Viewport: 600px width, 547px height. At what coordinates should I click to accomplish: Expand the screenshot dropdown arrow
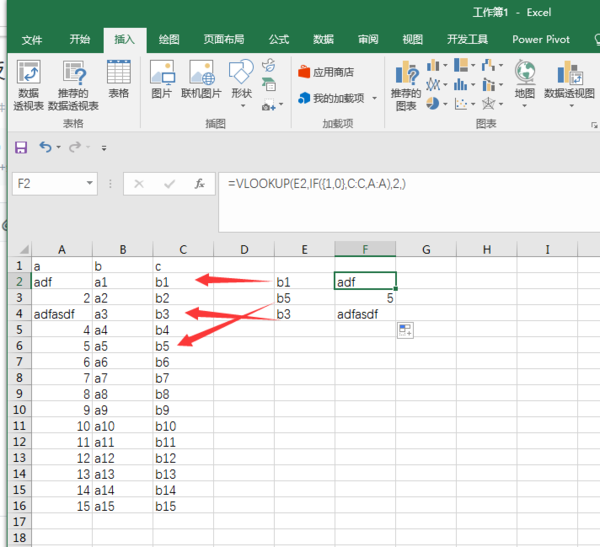click(x=281, y=104)
